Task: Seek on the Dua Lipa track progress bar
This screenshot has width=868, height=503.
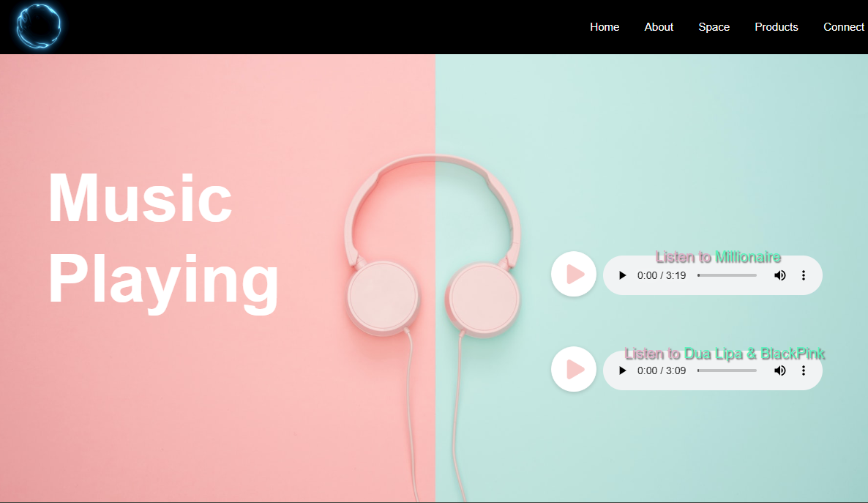Action: point(727,370)
